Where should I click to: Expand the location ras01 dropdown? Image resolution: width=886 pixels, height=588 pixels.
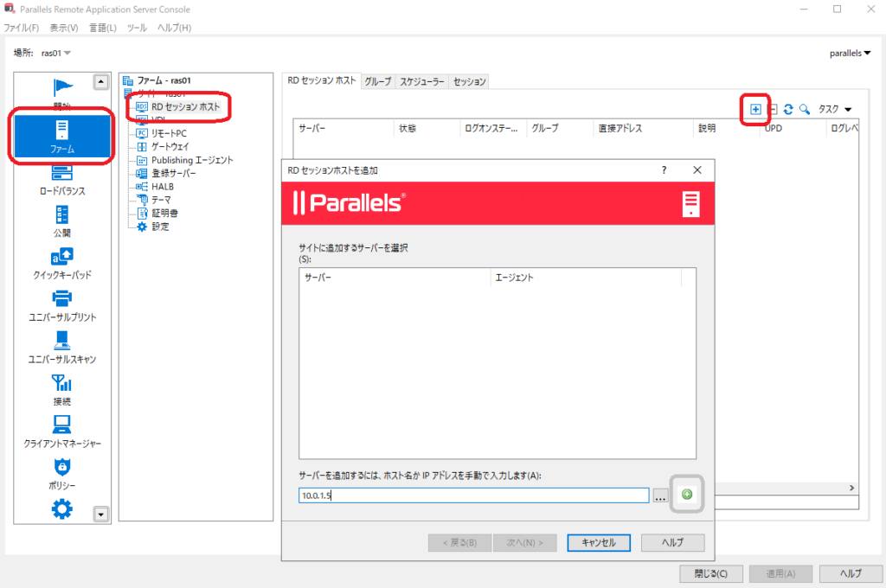(57, 54)
